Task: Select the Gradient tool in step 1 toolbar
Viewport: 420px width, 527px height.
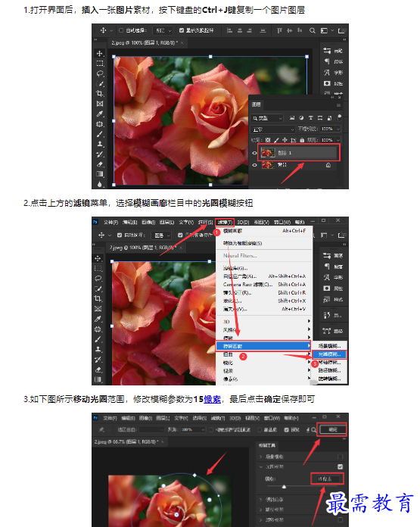Action: click(100, 174)
